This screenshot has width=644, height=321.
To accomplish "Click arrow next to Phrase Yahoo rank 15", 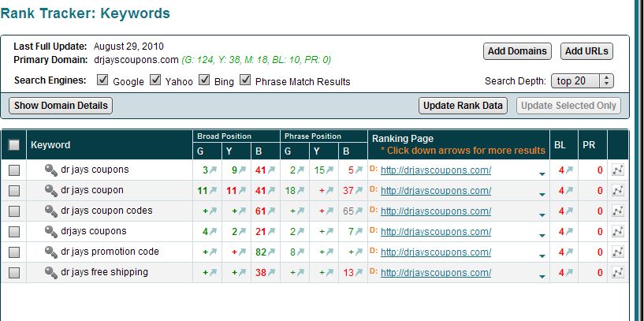I will (x=329, y=170).
